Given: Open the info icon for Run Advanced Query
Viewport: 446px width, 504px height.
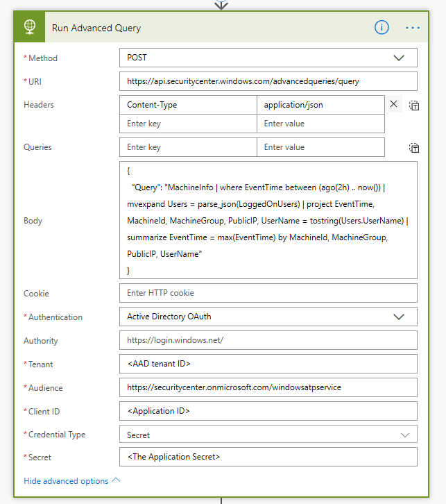Looking at the screenshot, I should (381, 28).
